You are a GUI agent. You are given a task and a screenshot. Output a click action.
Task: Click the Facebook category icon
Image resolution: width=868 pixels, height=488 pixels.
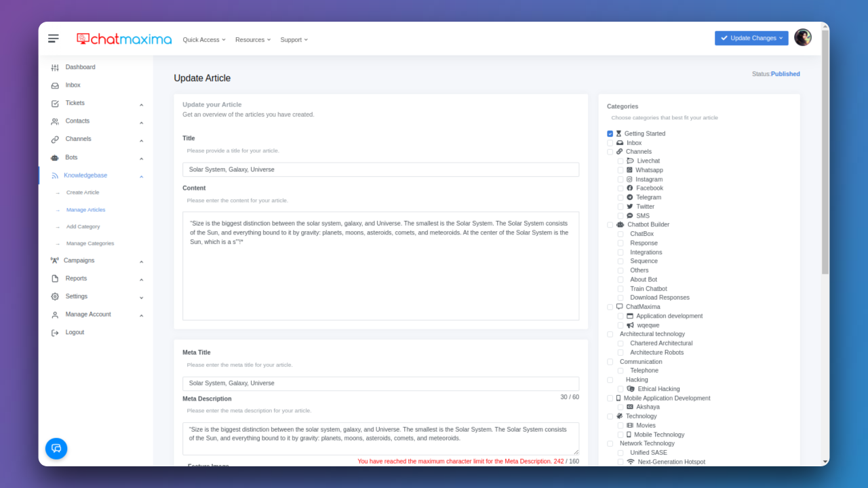coord(629,188)
